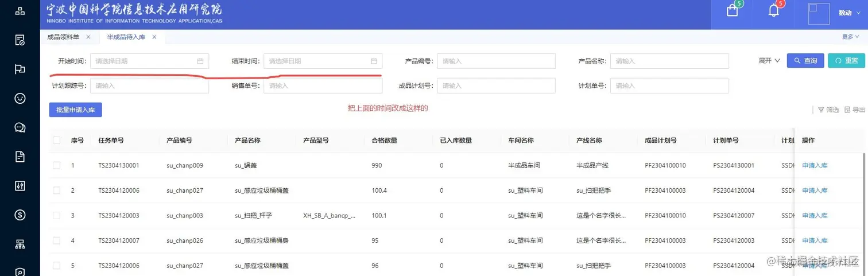Click the institute logo in header

(134, 13)
